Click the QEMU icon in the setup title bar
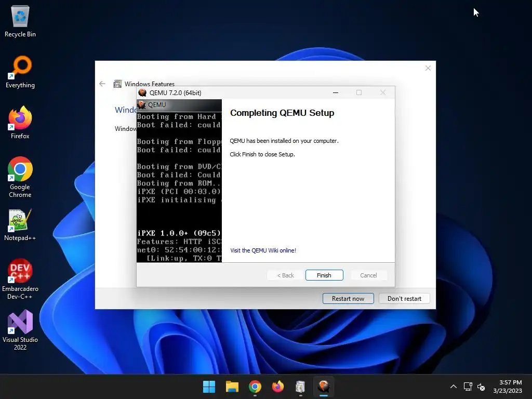Screen dimensions: 532x399 pyautogui.click(x=142, y=92)
